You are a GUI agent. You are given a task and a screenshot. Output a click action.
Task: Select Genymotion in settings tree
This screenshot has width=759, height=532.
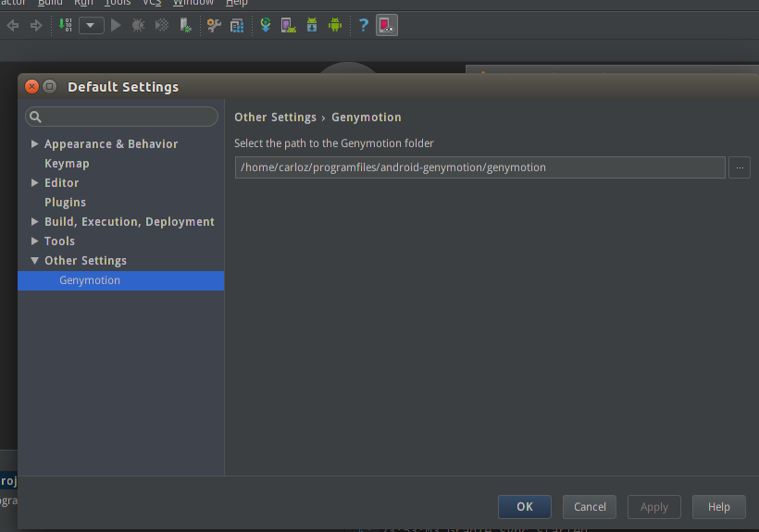coord(121,280)
